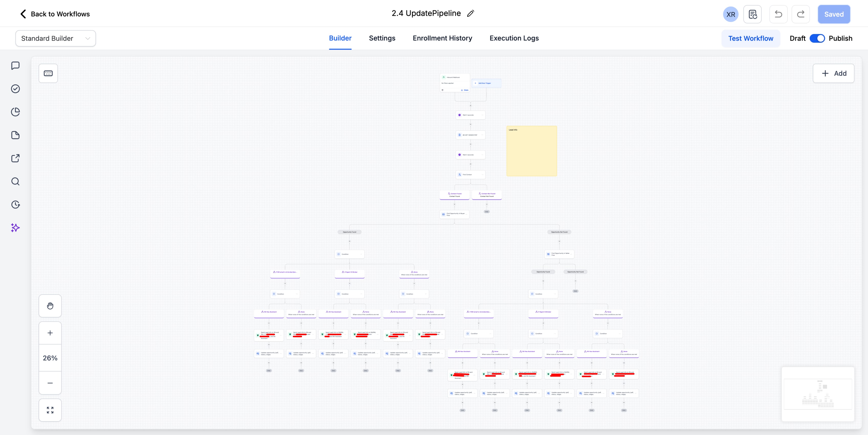Screen dimensions: 868x435
Task: Add step below Opportunity Found pill on left
Action: (x=349, y=241)
